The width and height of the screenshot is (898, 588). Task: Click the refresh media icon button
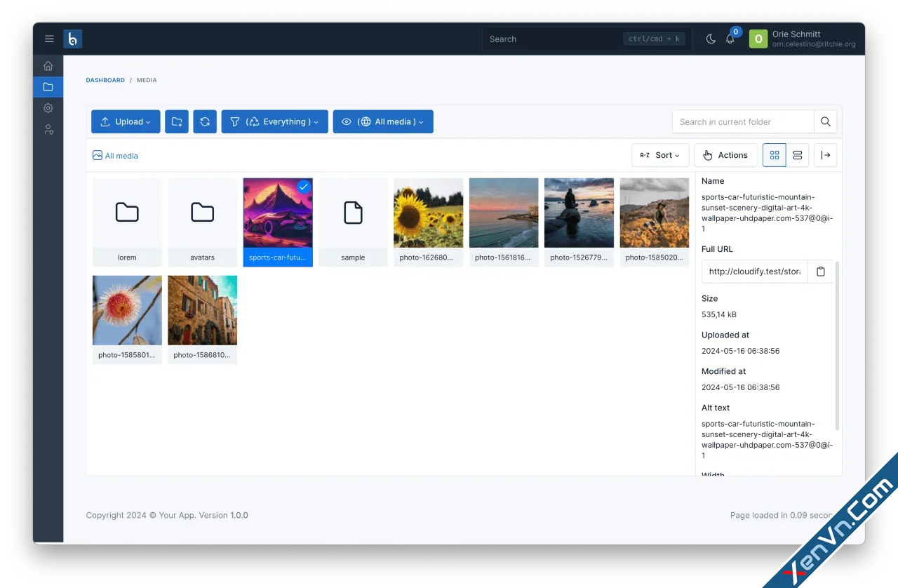(x=205, y=122)
